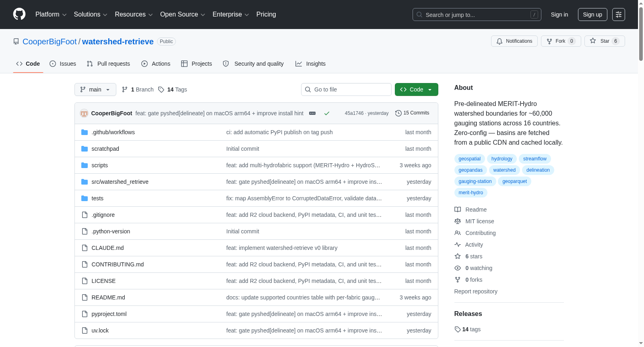Click the Report repository link
The width and height of the screenshot is (644, 347).
tap(476, 291)
